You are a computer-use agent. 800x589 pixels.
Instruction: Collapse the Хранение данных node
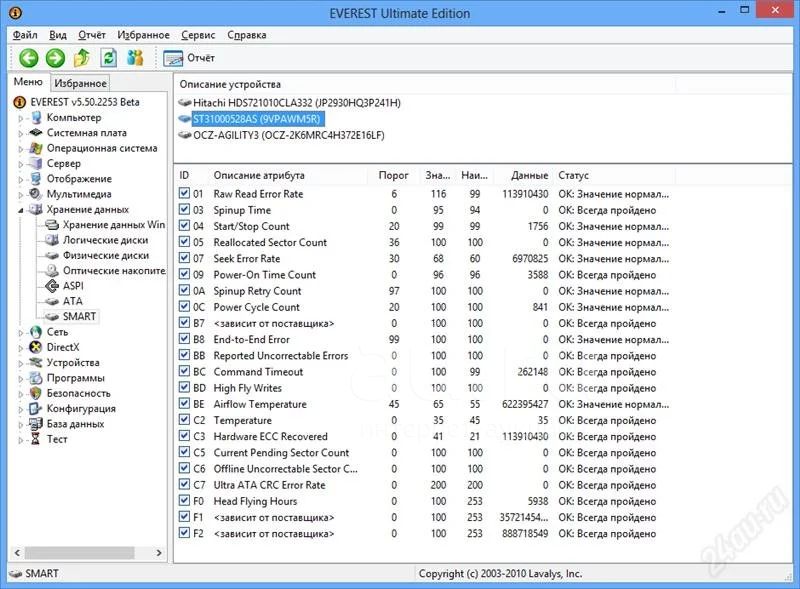pos(21,210)
